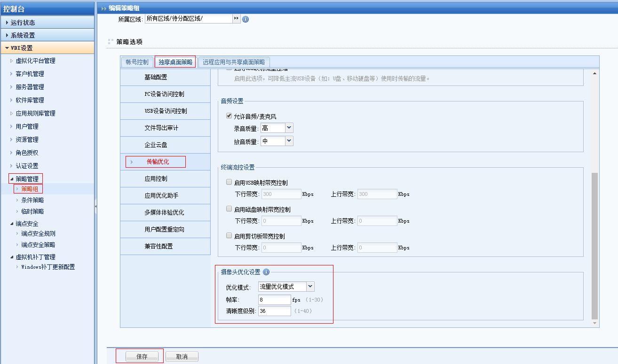Select 应用控制 menu item
This screenshot has height=364, width=618.
[165, 178]
